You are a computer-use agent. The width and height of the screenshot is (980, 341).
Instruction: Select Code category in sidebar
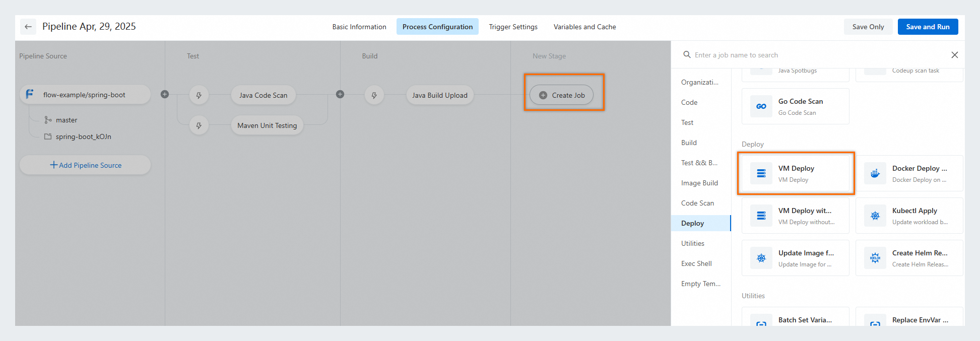701,102
